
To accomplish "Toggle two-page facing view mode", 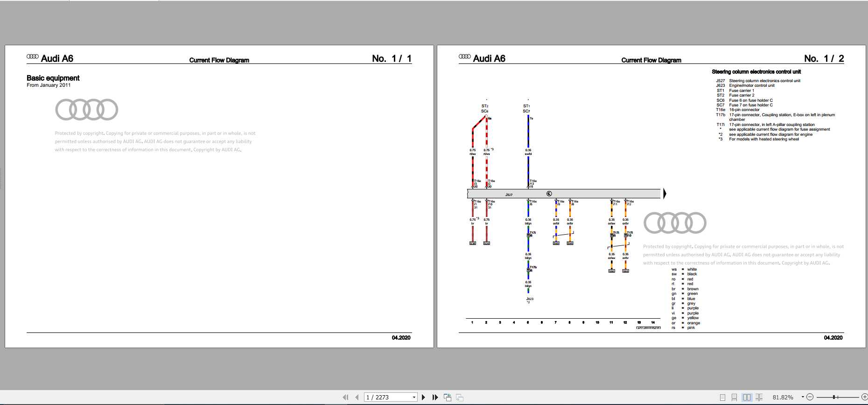I will pyautogui.click(x=747, y=397).
